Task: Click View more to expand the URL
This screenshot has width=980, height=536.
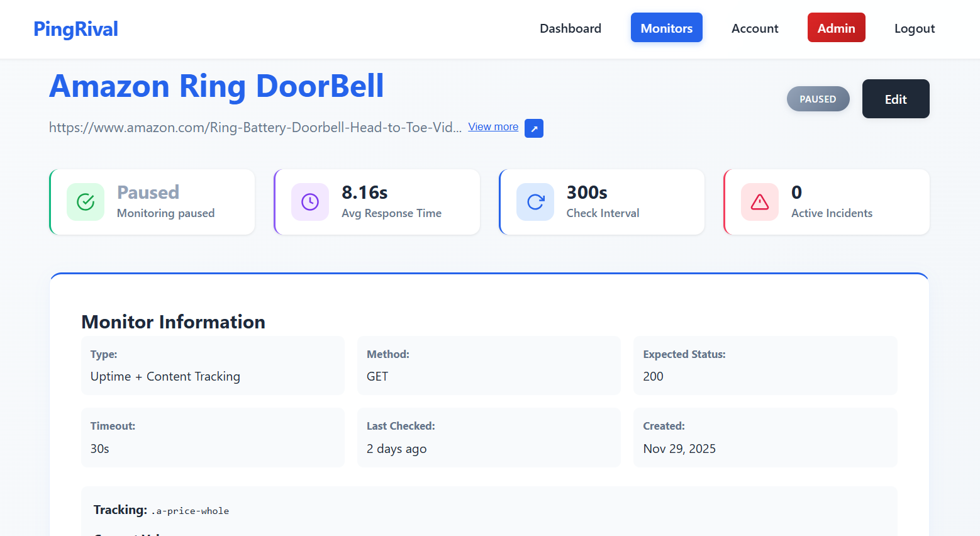Action: (x=493, y=126)
